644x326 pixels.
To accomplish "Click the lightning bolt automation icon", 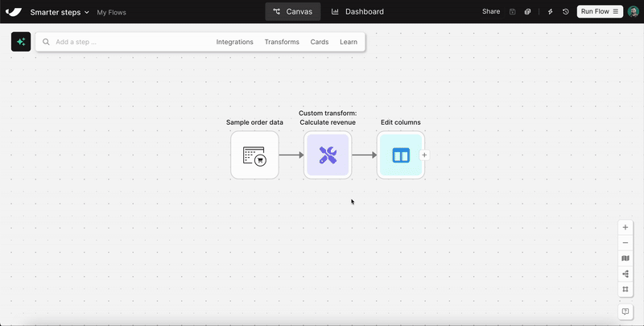I will [x=551, y=12].
